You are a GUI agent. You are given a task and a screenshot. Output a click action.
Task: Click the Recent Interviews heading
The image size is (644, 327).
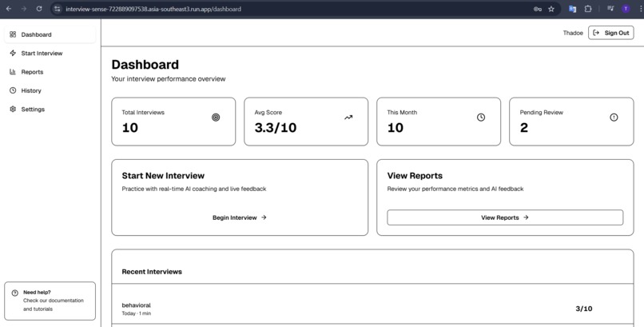tap(152, 272)
